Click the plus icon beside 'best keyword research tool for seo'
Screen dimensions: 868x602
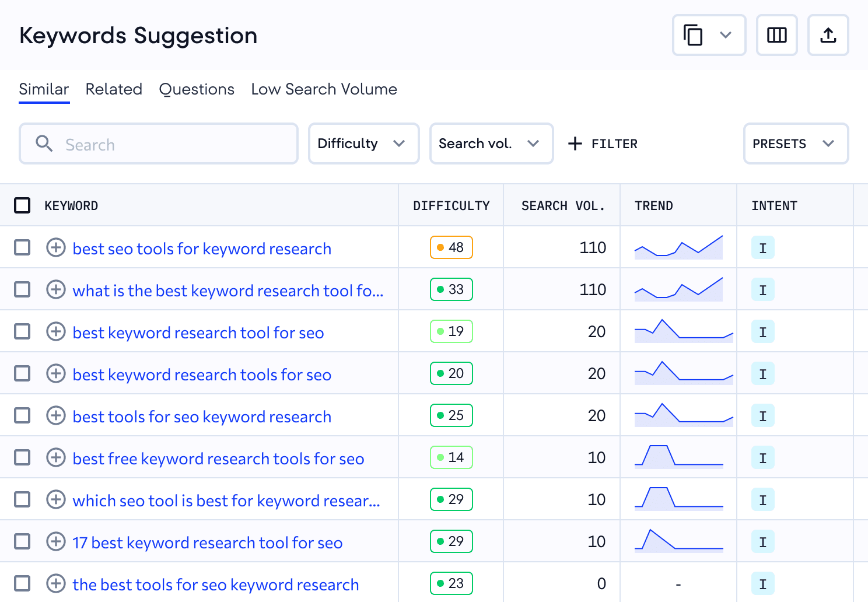[55, 331]
